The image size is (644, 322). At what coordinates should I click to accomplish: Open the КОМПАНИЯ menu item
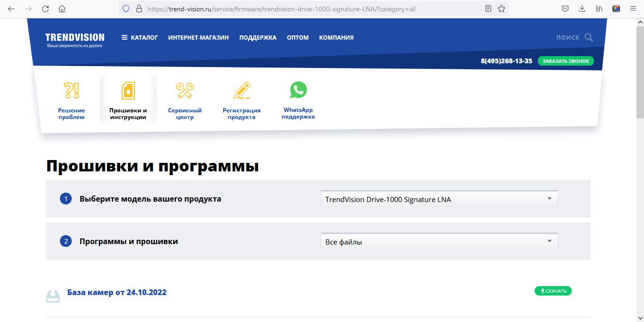(x=336, y=38)
